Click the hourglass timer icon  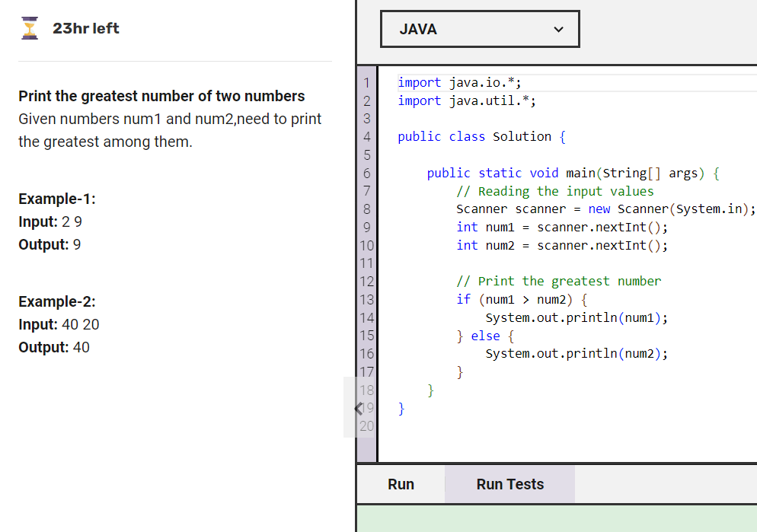tap(30, 27)
